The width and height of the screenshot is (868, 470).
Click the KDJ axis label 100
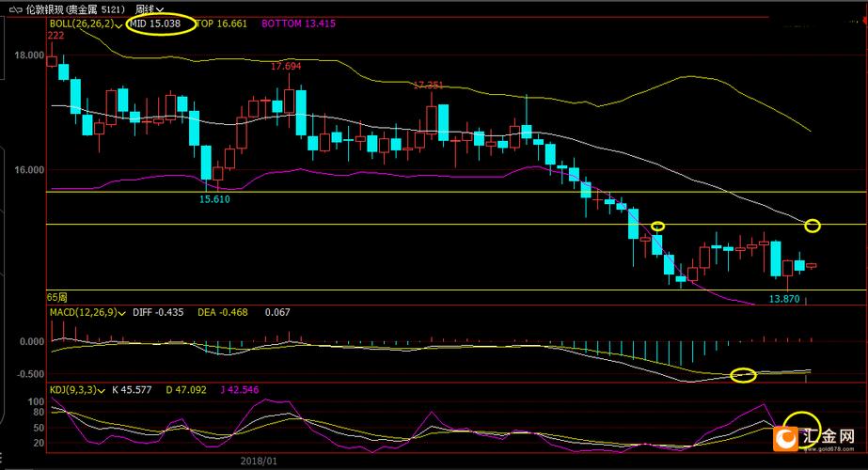(x=36, y=402)
